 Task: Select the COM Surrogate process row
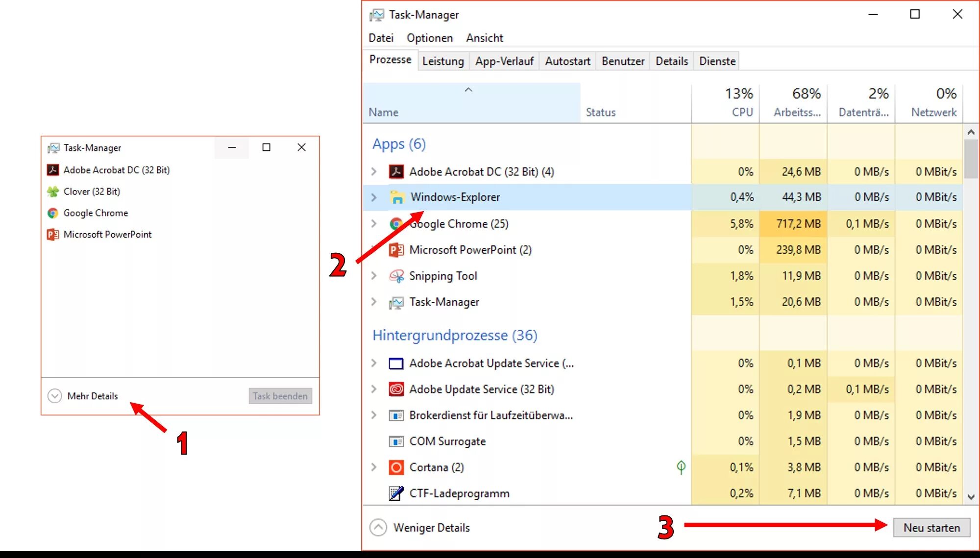[x=663, y=441]
